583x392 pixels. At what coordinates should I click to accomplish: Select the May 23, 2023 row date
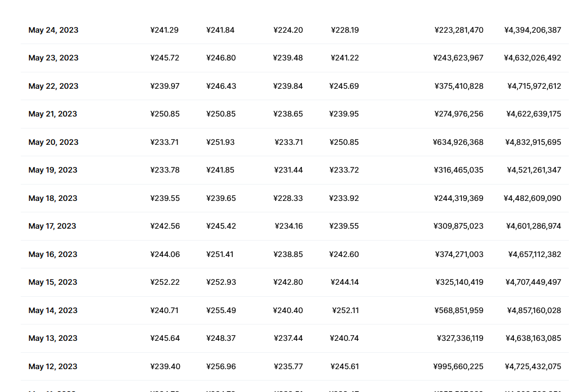point(53,58)
